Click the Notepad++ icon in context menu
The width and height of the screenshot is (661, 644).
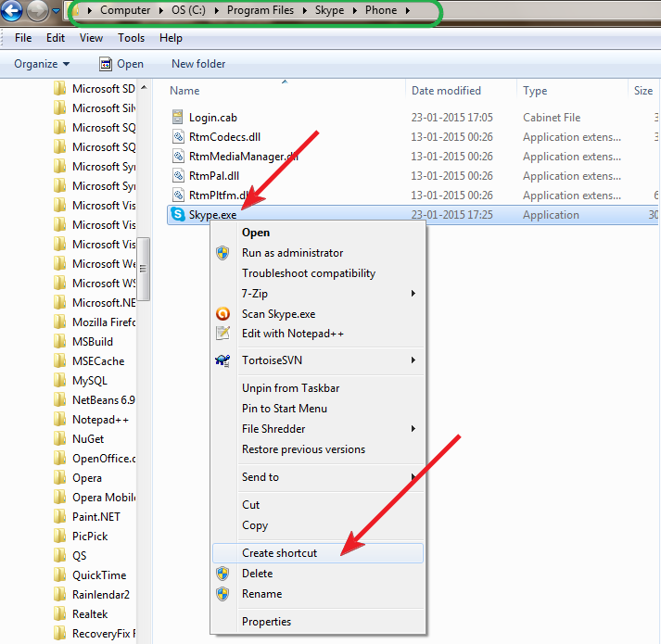222,333
